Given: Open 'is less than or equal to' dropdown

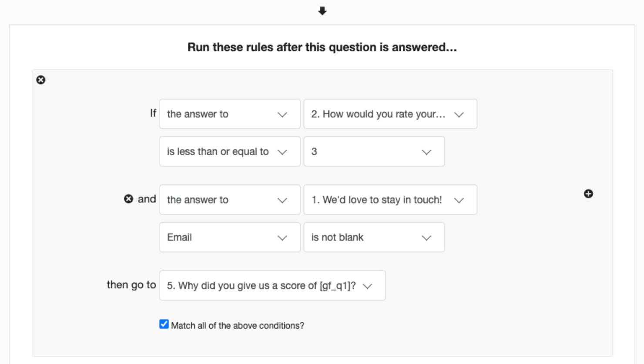Looking at the screenshot, I should (230, 151).
